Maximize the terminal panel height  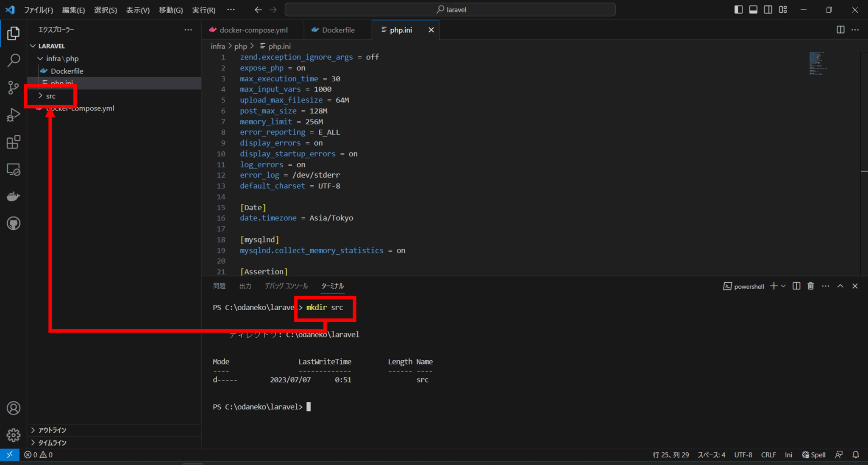click(840, 286)
